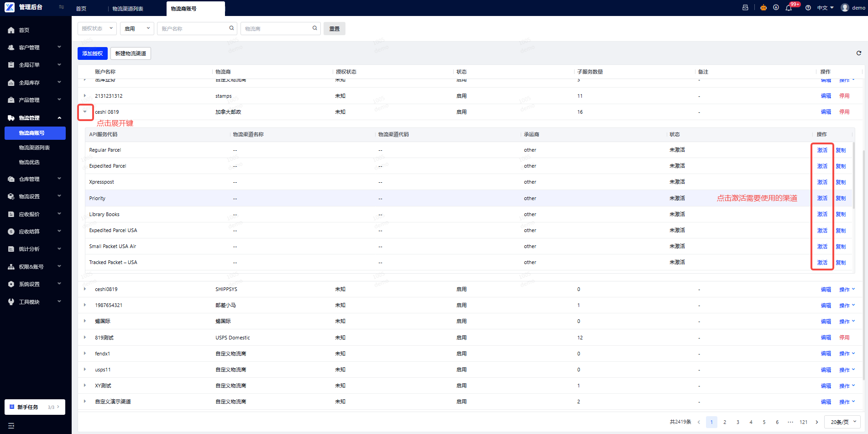Open the 授权状态 filter dropdown
Image resolution: width=868 pixels, height=434 pixels.
[97, 28]
